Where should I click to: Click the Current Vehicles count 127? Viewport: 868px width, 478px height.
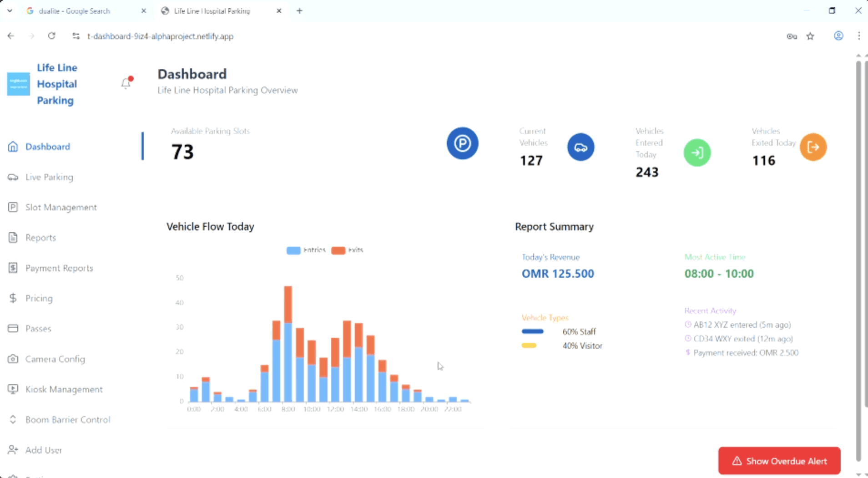pyautogui.click(x=531, y=161)
